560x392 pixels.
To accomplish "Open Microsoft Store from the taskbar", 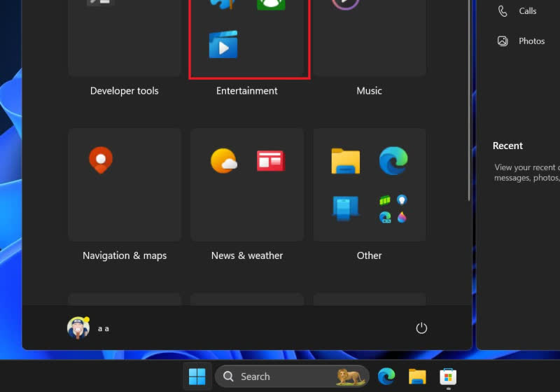I will 448,377.
